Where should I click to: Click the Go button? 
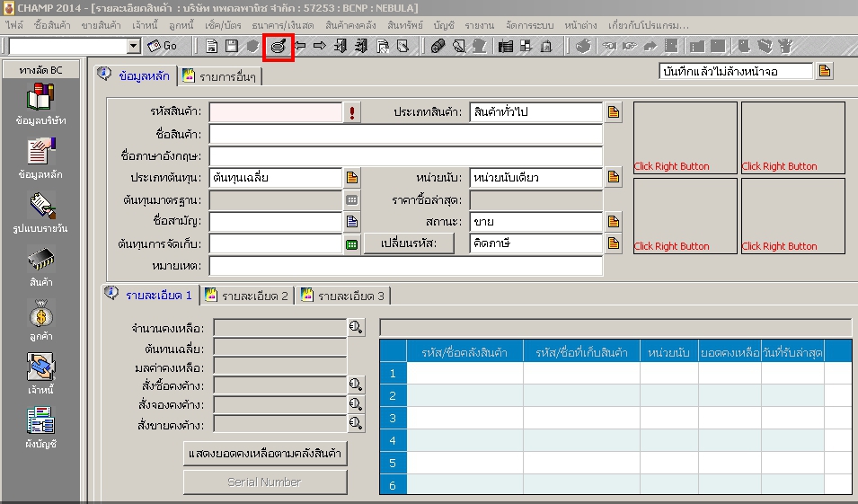point(163,47)
